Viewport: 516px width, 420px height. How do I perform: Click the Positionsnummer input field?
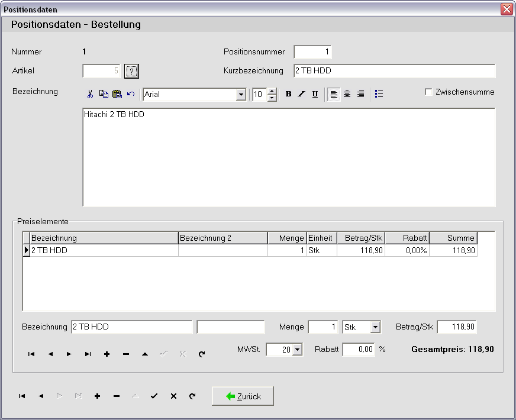pos(312,52)
